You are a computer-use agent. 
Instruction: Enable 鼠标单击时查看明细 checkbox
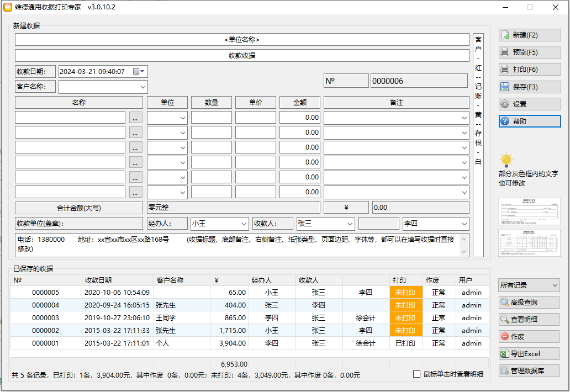pyautogui.click(x=417, y=374)
